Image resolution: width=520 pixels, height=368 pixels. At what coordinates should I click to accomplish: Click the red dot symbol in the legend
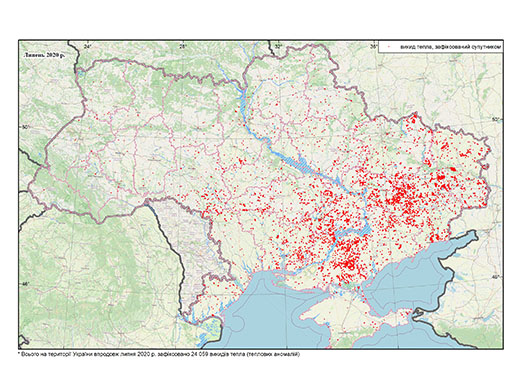tap(389, 48)
